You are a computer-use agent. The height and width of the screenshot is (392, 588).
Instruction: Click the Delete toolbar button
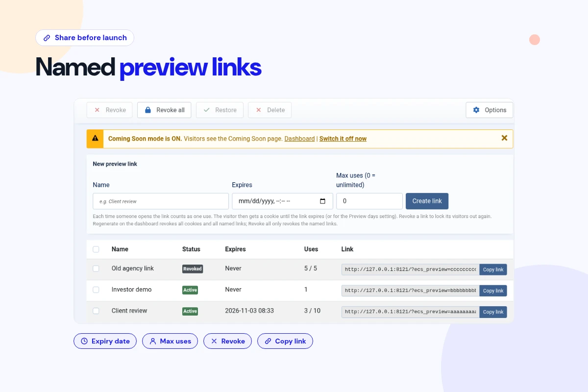point(269,110)
